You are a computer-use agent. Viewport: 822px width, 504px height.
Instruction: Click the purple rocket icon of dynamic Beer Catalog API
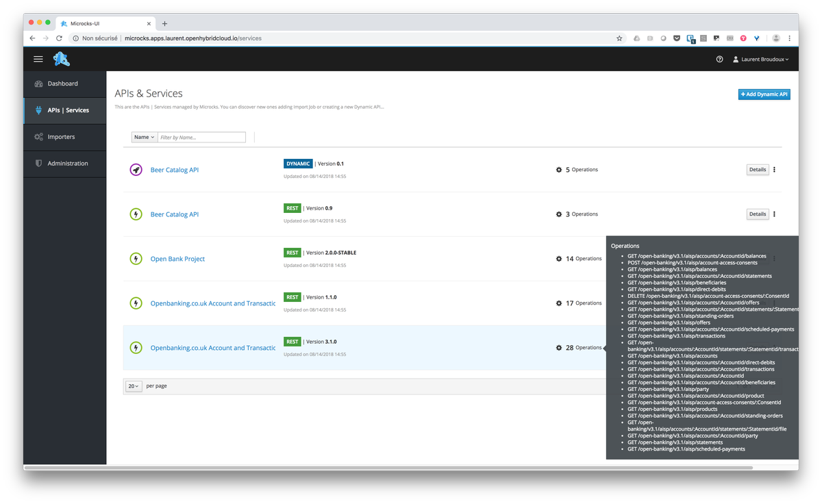click(x=136, y=170)
